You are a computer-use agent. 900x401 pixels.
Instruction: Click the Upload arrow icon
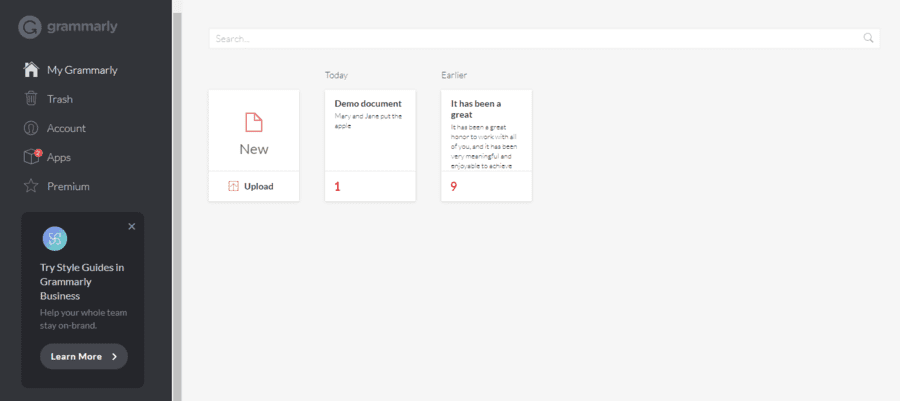tap(233, 186)
